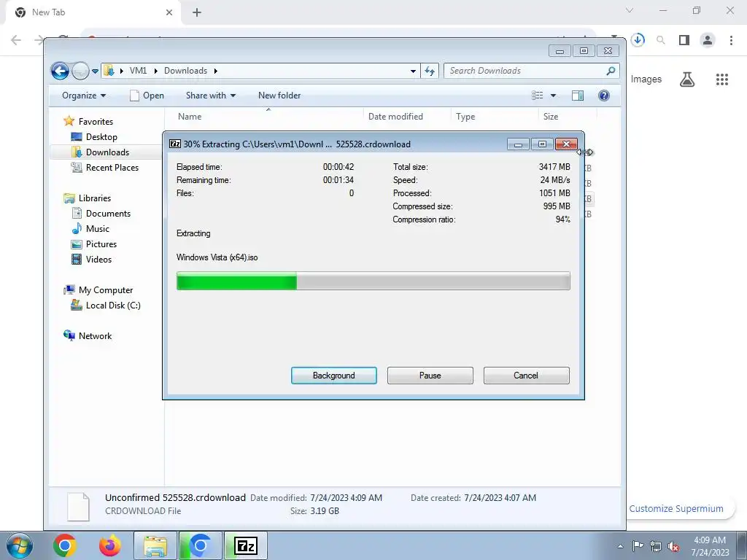
Task: Open browser side panel icon
Action: (x=684, y=40)
